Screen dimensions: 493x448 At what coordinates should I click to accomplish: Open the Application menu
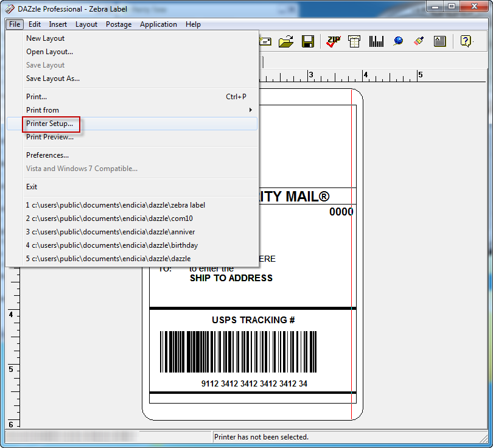tap(158, 24)
